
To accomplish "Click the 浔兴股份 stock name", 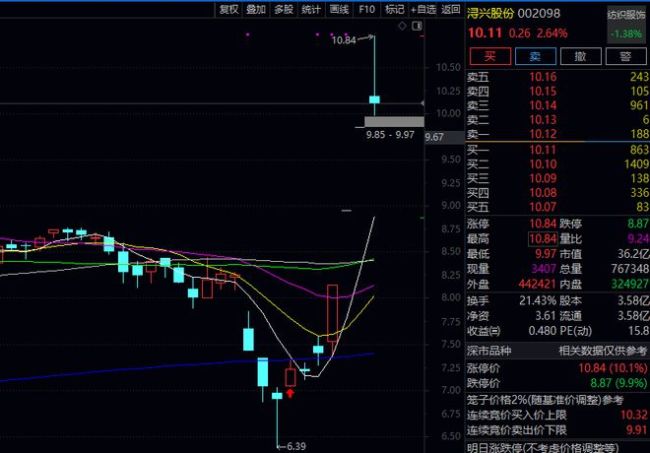I will 490,14.
